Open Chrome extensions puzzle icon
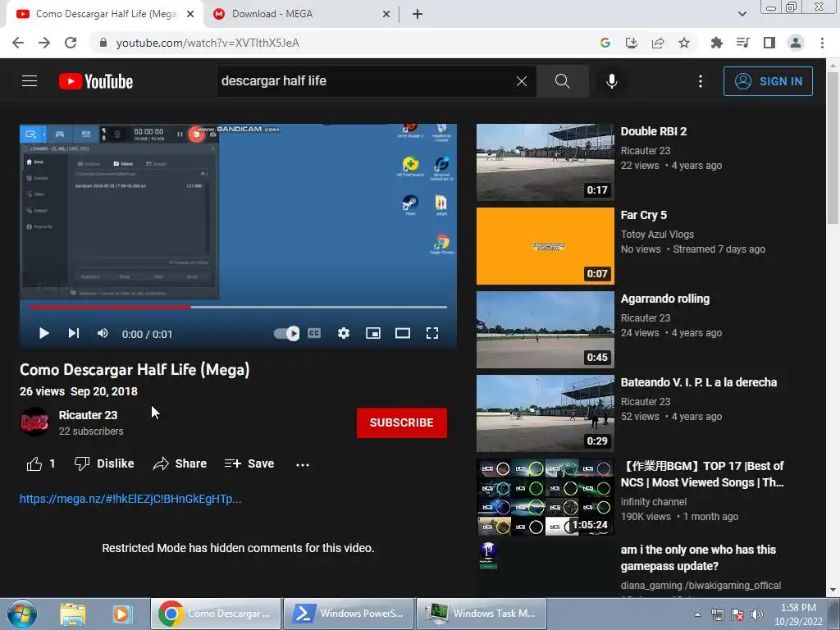This screenshot has height=630, width=840. pos(717,43)
